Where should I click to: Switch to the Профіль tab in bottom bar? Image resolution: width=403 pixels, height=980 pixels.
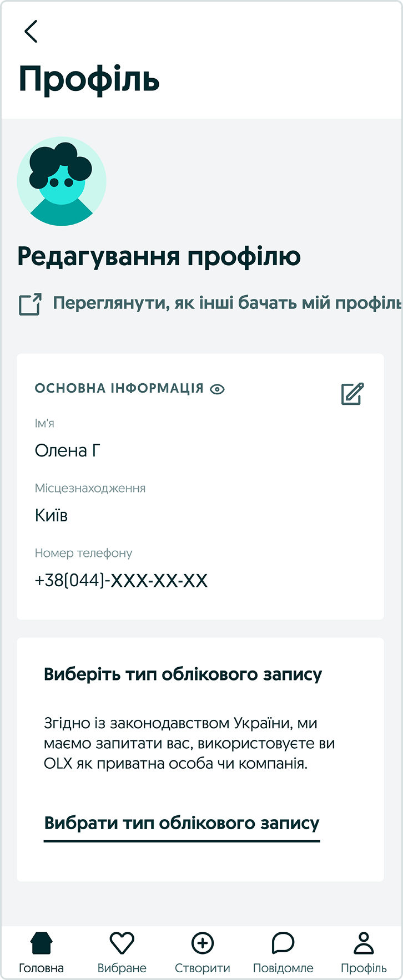364,952
